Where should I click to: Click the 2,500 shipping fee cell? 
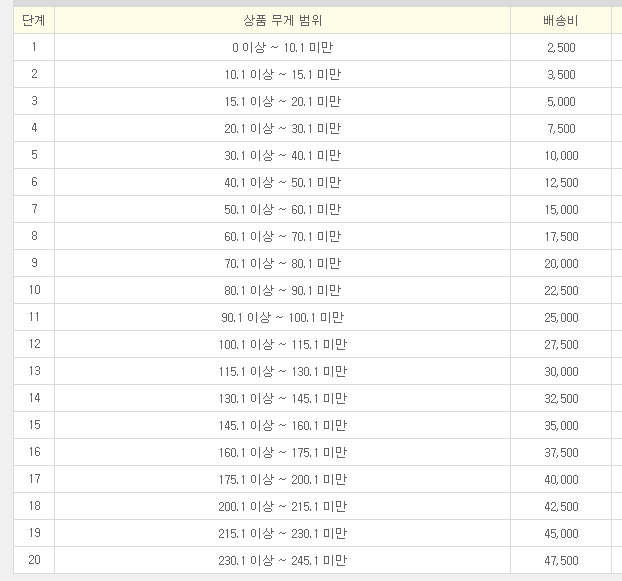point(561,47)
